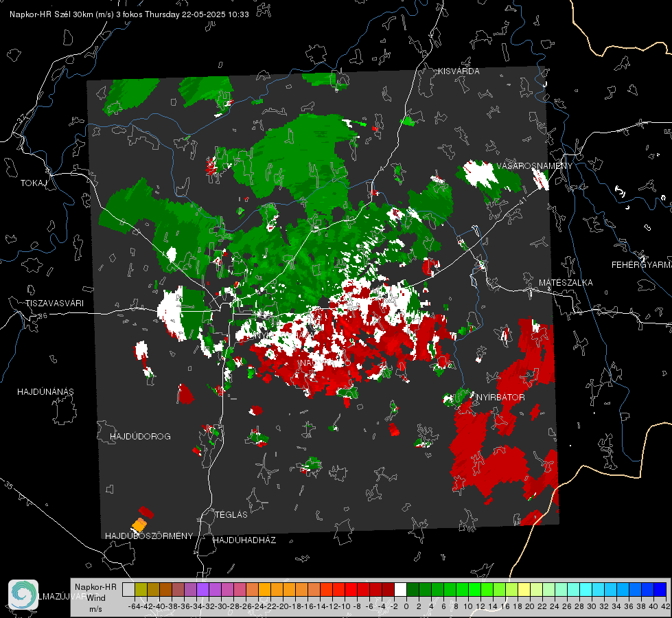Click the Wind label in the legend

[95, 597]
